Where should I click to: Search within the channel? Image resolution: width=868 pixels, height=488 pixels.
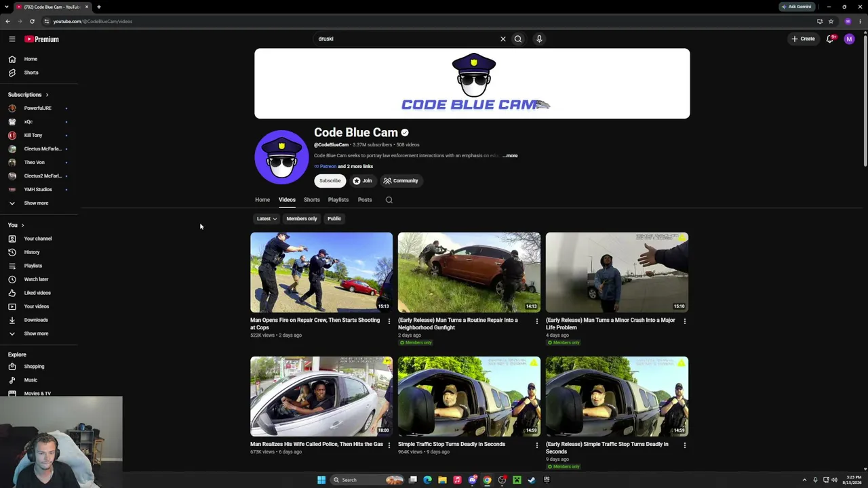point(389,200)
